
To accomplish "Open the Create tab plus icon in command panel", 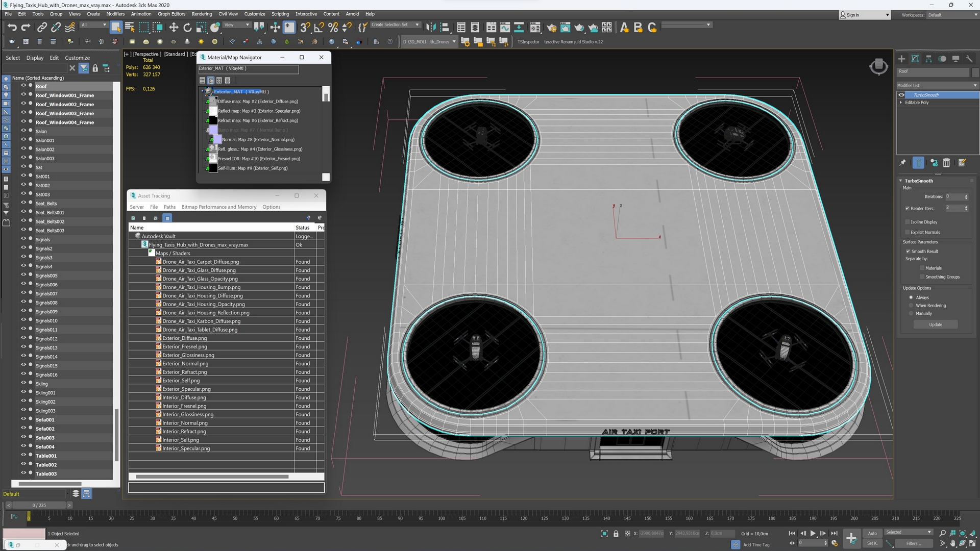I will click(901, 59).
